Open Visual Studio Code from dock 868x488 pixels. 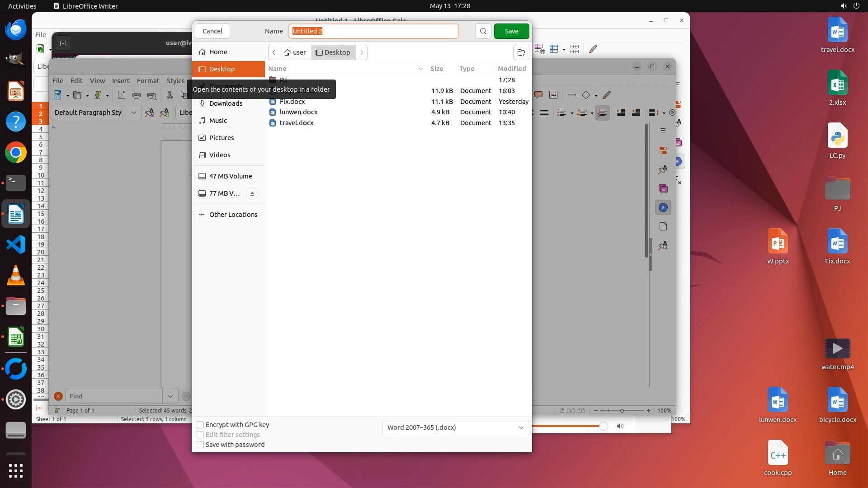click(x=16, y=245)
